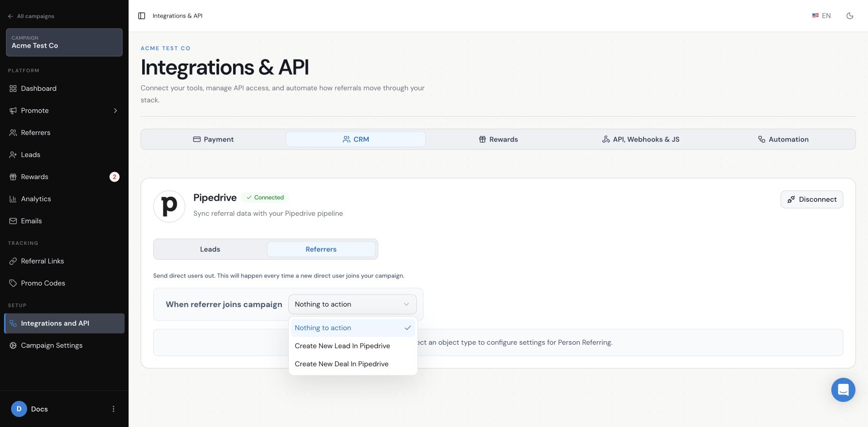
Task: Open Promo Codes page
Action: click(x=64, y=283)
